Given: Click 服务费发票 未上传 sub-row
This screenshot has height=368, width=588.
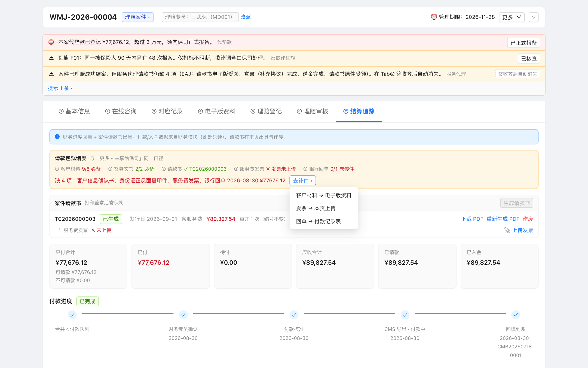Looking at the screenshot, I should point(85,230).
